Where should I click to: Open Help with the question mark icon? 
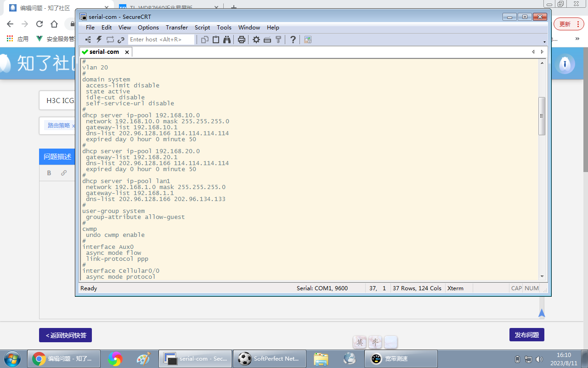tap(293, 40)
